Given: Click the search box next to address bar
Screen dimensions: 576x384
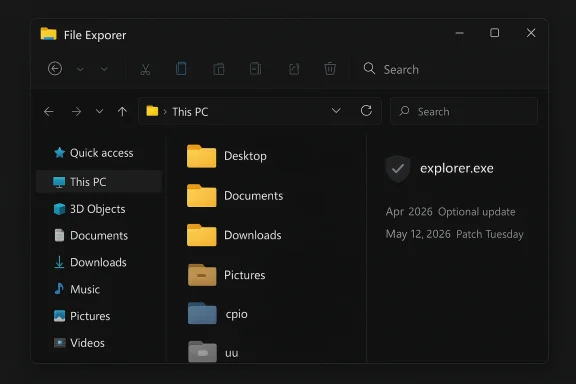Looking at the screenshot, I should click(464, 111).
